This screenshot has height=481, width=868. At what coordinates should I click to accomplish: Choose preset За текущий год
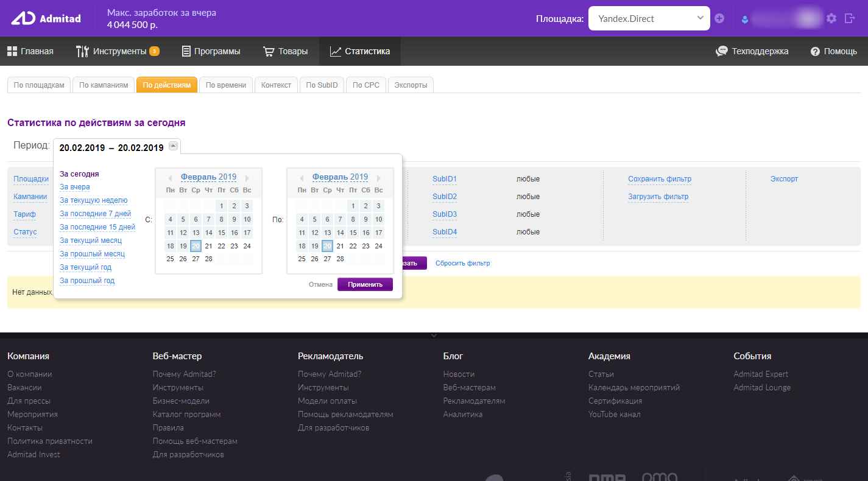click(86, 267)
